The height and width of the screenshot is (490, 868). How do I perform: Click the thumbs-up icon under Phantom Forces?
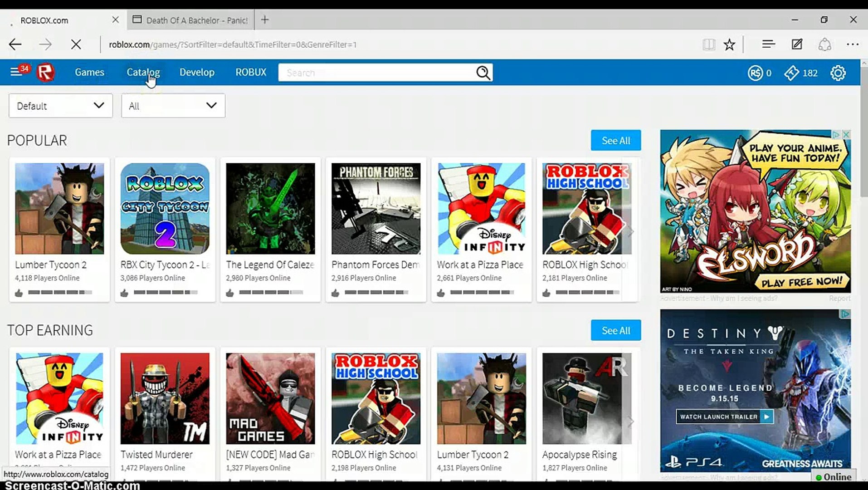click(x=335, y=293)
